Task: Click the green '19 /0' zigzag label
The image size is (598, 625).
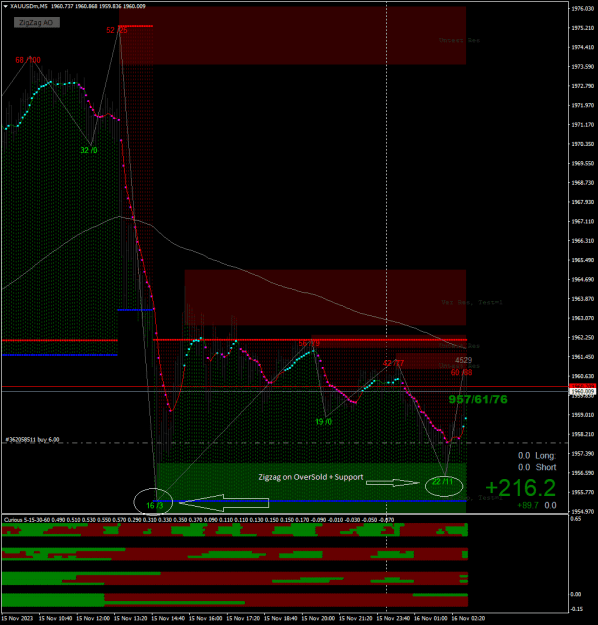Action: click(323, 422)
